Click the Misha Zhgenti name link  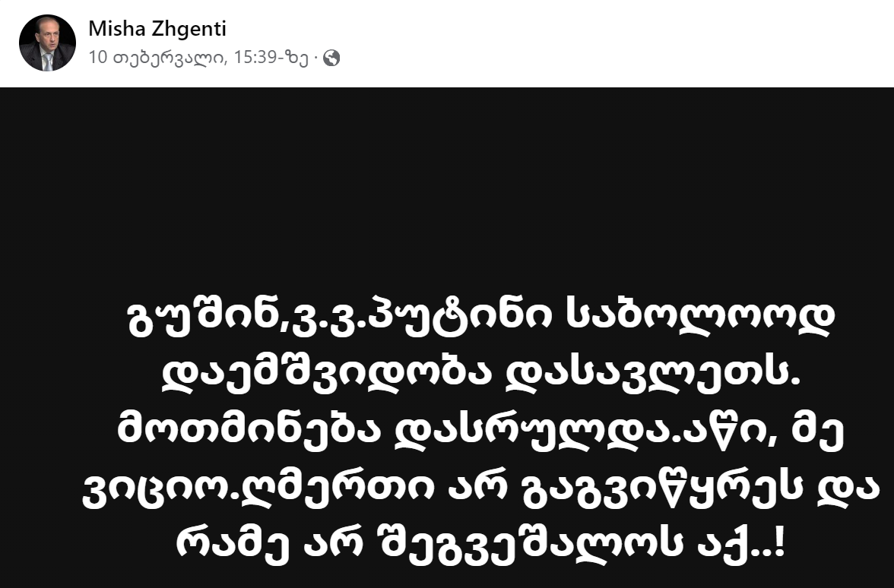[x=157, y=29]
